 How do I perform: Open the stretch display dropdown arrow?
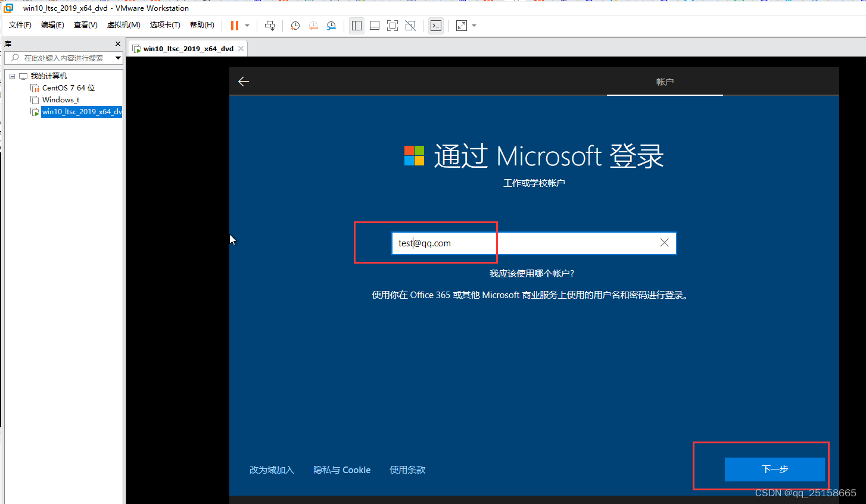[474, 26]
